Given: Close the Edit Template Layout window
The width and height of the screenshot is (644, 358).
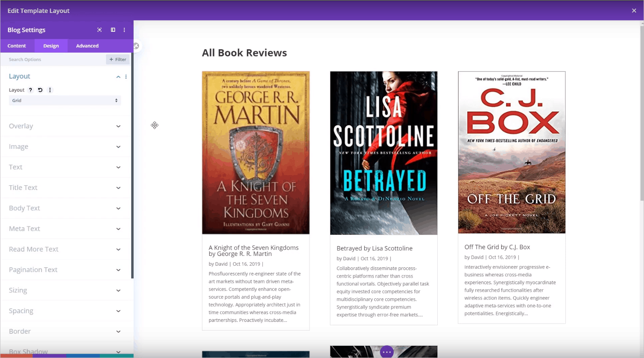Looking at the screenshot, I should click(634, 11).
